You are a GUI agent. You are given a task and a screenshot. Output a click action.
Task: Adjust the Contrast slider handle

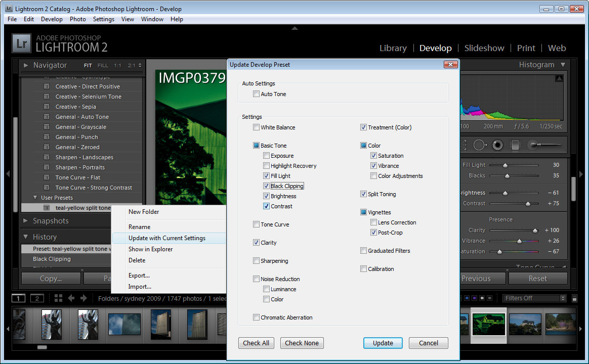click(528, 203)
